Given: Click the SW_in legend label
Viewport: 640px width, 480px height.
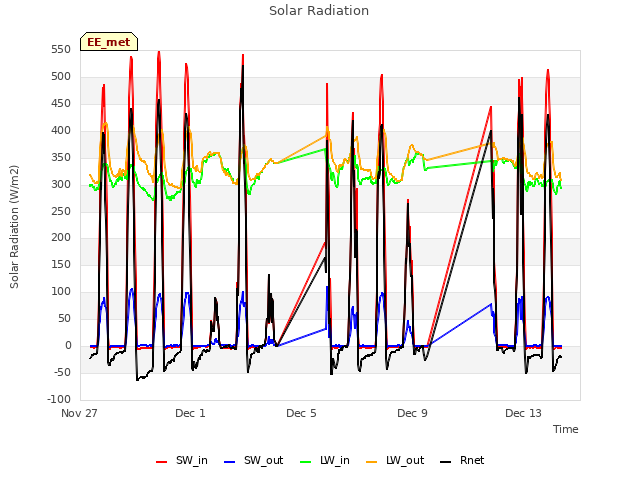Looking at the screenshot, I should [191, 460].
